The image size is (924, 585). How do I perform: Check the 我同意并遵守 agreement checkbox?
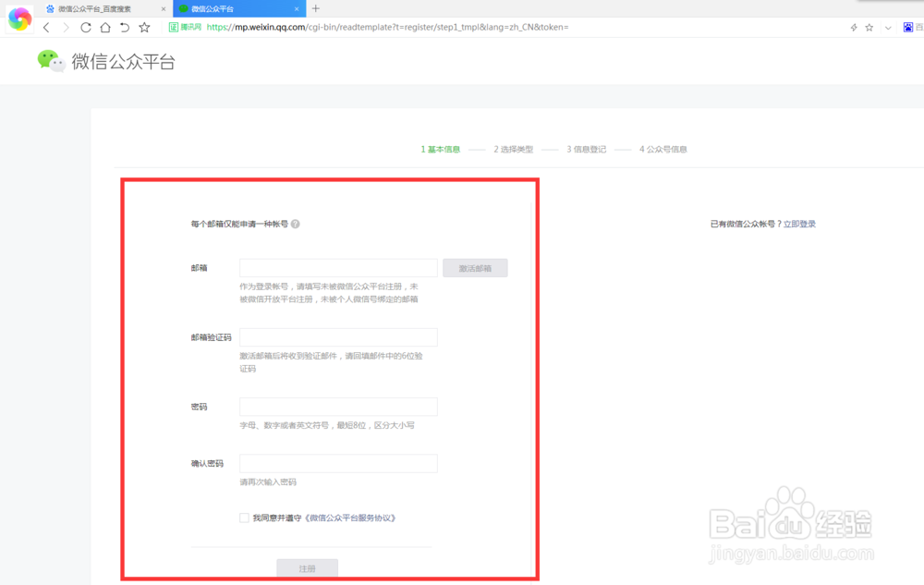click(244, 518)
